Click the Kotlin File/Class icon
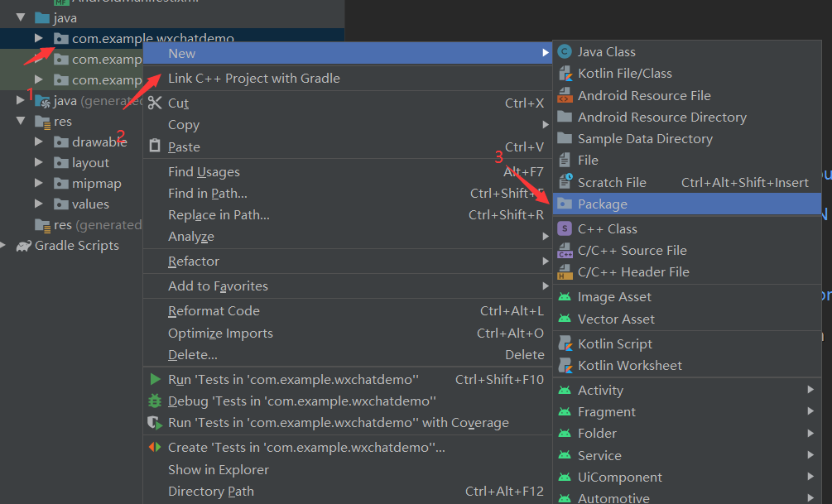832x504 pixels. (565, 73)
